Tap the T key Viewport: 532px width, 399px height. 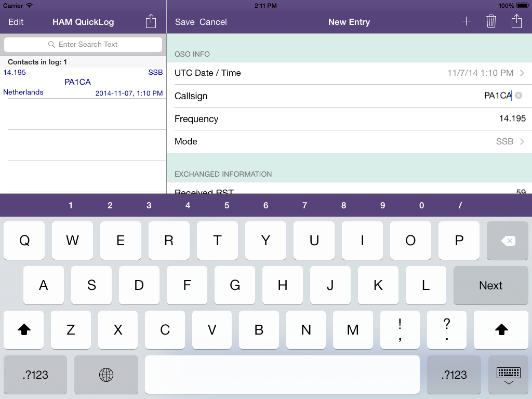217,241
